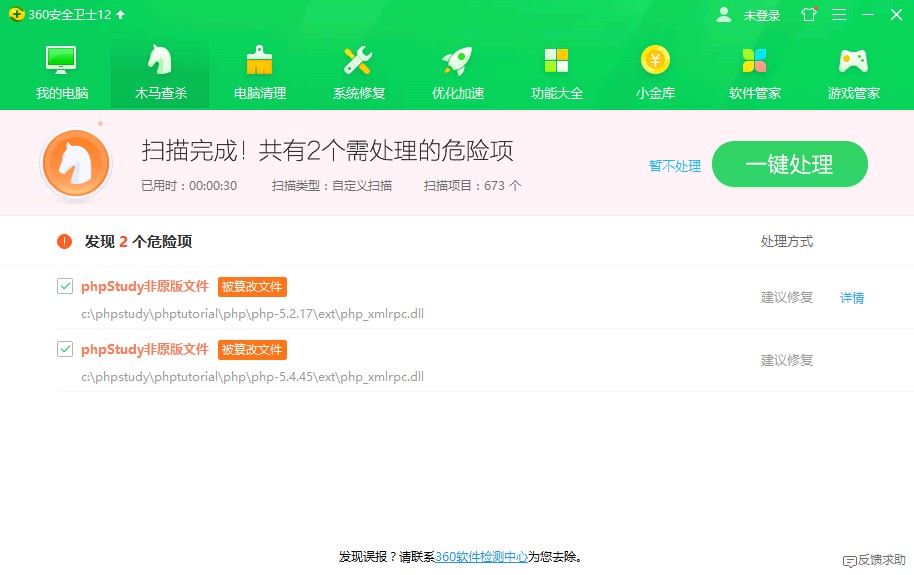Viewport: 914px width, 575px height.
Task: Click path php-5.2.17\ext\php_xmlrpc.dll
Action: tap(252, 314)
